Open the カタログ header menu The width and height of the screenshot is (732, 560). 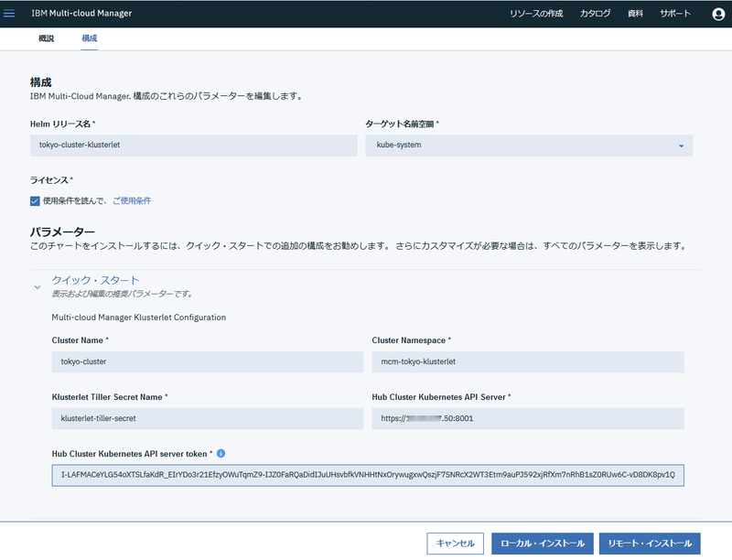[x=595, y=14]
